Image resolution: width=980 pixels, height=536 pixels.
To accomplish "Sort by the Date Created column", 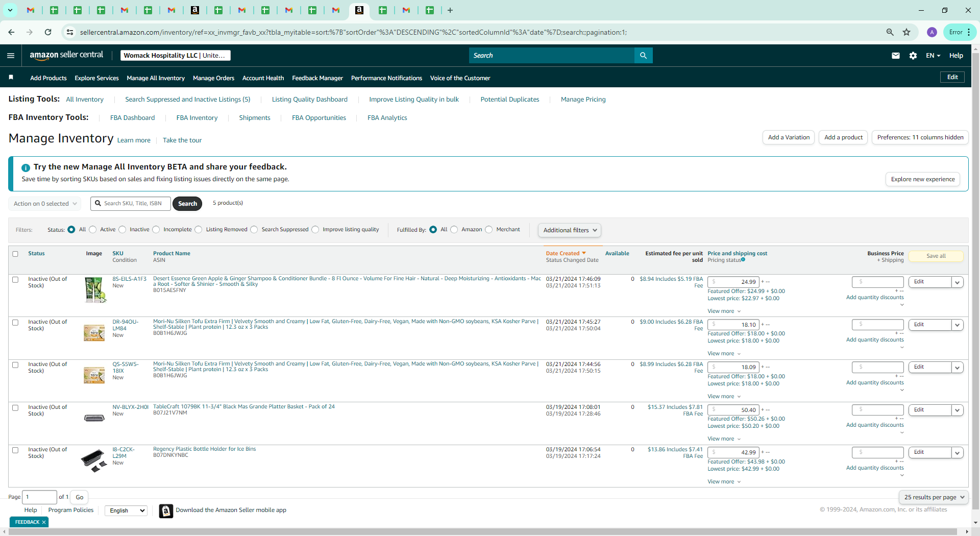I will tap(566, 253).
